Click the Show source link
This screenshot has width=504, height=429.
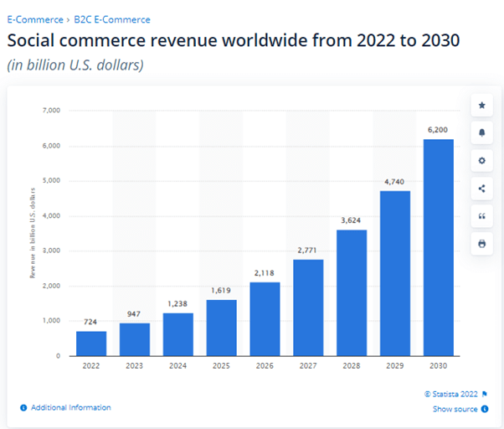coord(455,409)
